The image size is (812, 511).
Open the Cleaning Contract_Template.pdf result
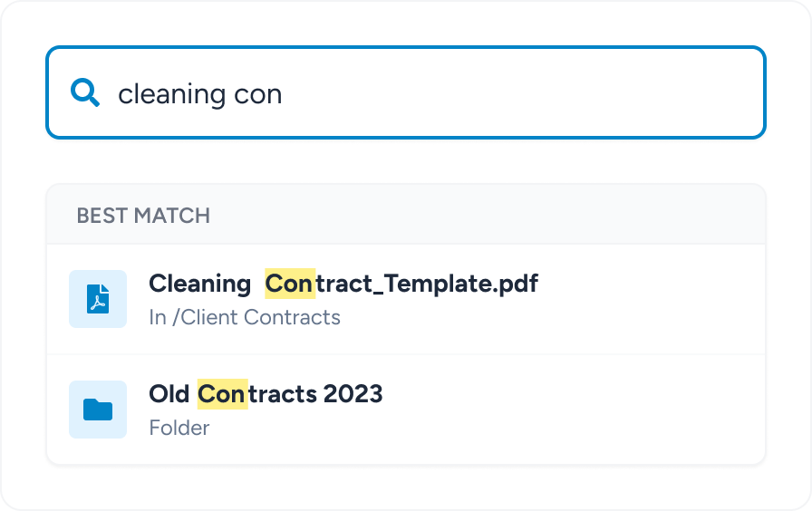(343, 284)
